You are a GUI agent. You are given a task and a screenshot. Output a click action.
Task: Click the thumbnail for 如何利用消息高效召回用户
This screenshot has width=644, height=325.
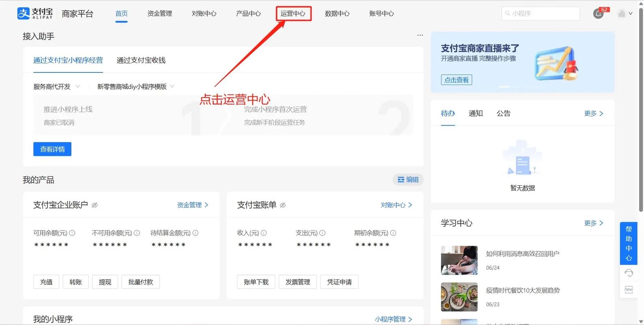click(x=459, y=260)
